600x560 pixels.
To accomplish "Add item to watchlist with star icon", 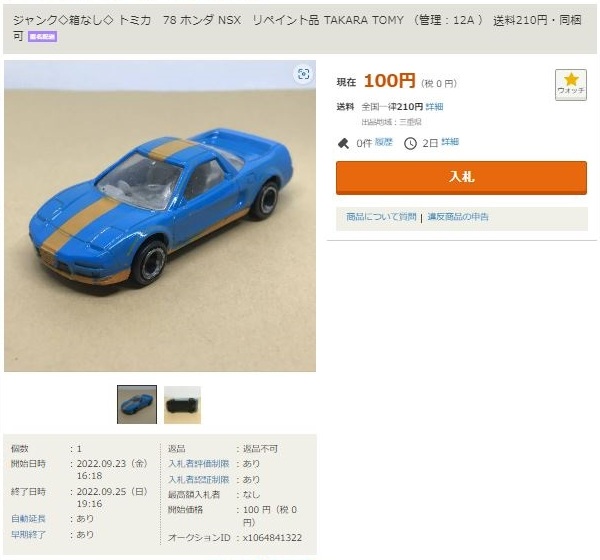I will [571, 85].
